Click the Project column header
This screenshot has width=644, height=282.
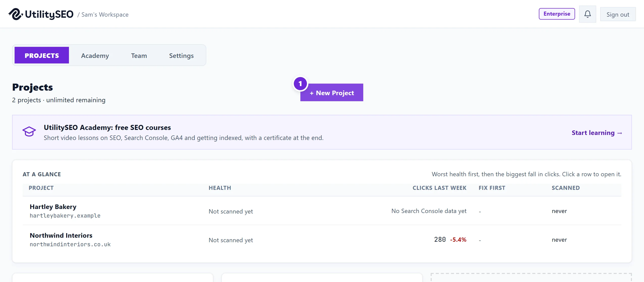(41, 188)
